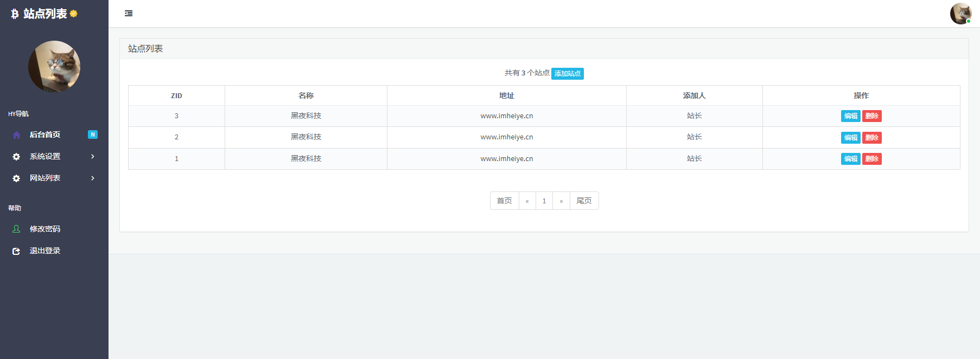Click the 操作 column header

point(861,95)
